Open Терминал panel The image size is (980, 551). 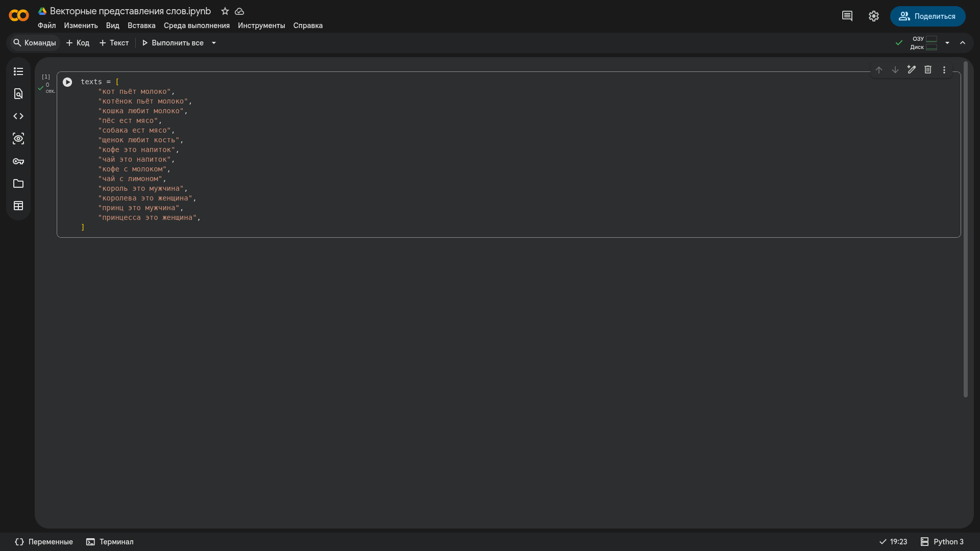click(110, 542)
